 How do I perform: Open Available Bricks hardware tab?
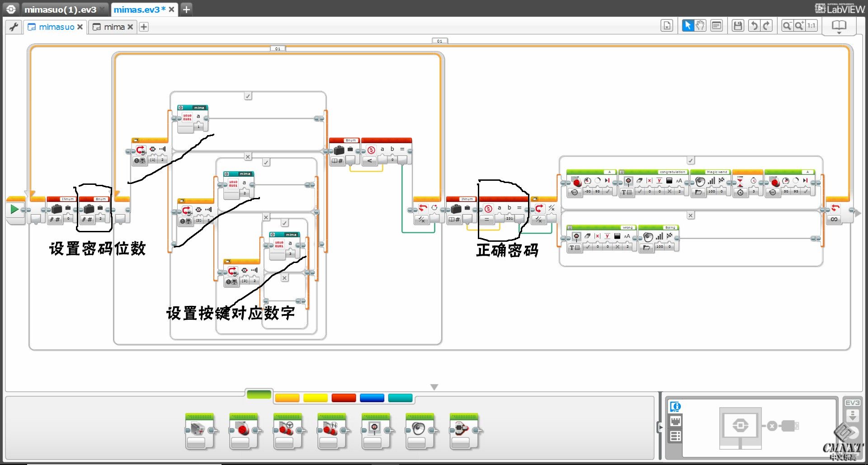(x=675, y=437)
